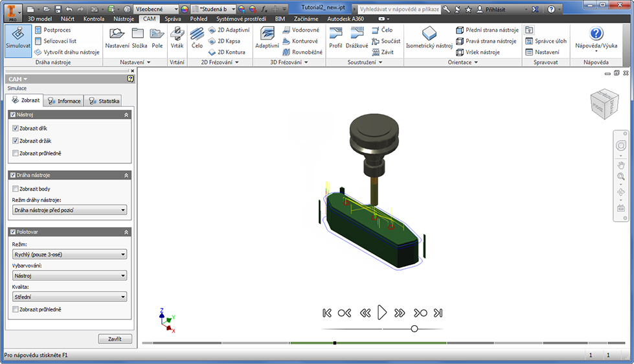
Task: Switch to Přední strana nástroje view
Action: click(x=487, y=30)
